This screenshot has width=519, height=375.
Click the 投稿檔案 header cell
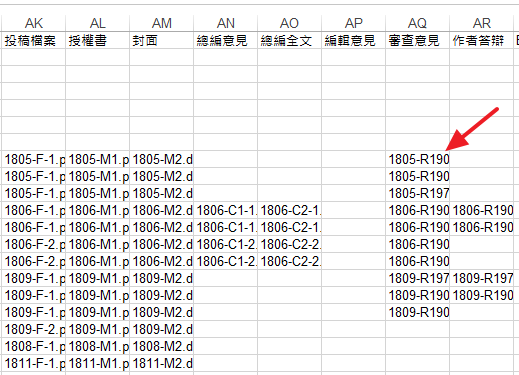(34, 41)
